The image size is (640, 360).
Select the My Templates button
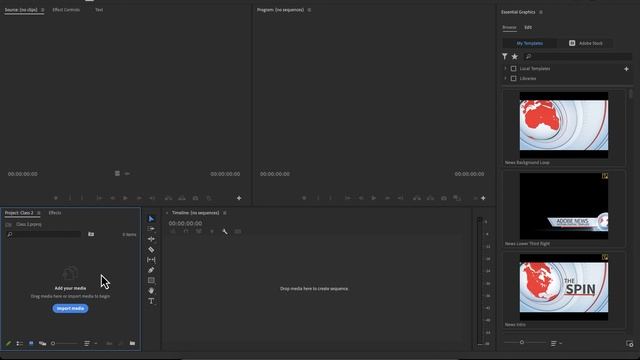click(530, 43)
